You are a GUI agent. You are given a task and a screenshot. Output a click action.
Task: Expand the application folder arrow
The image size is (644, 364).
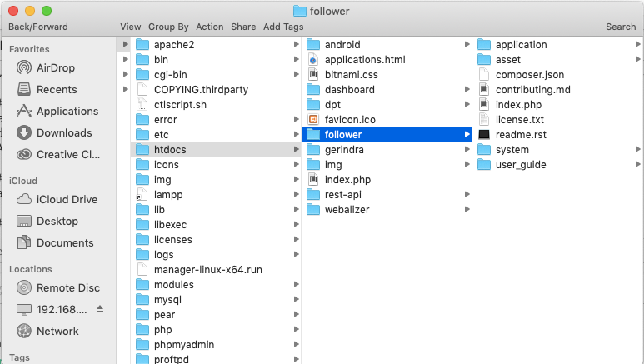[x=637, y=44]
